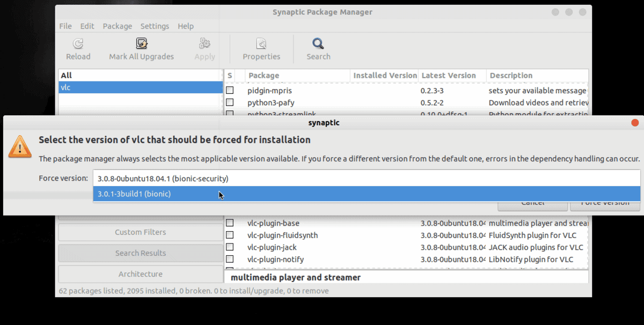This screenshot has width=644, height=325.
Task: Sort by the S status column header
Action: pyautogui.click(x=230, y=76)
